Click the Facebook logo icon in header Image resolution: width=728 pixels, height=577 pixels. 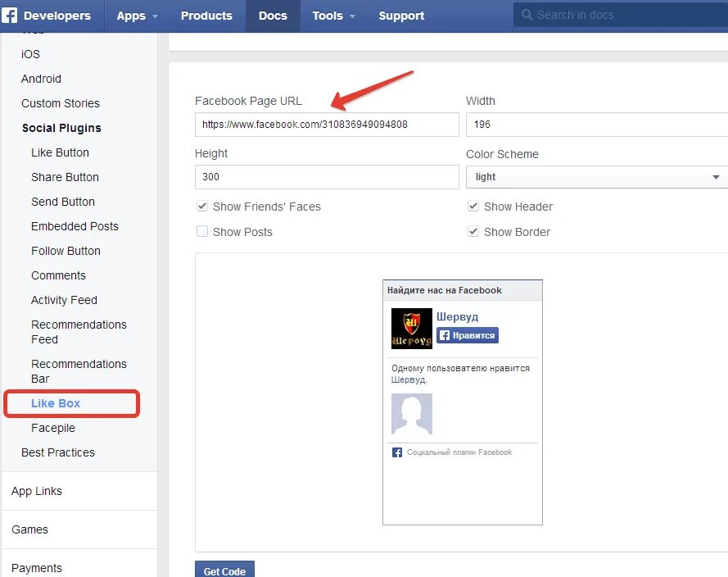tap(9, 15)
